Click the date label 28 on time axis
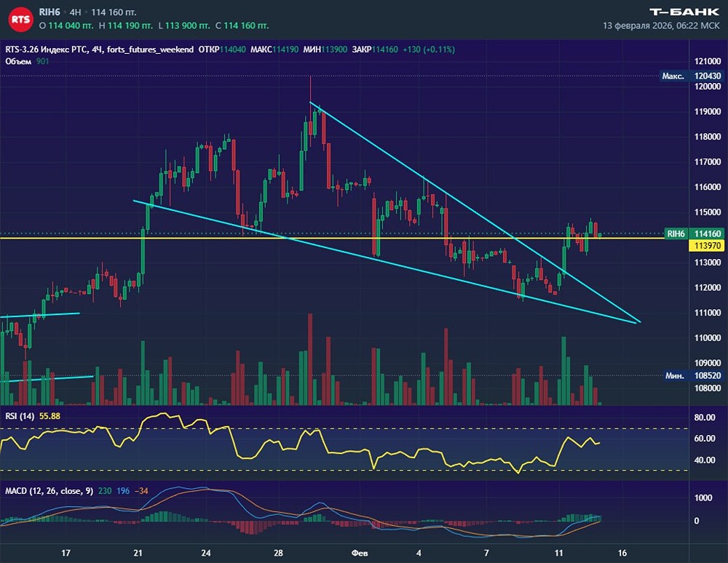This screenshot has height=563, width=728. 278,553
